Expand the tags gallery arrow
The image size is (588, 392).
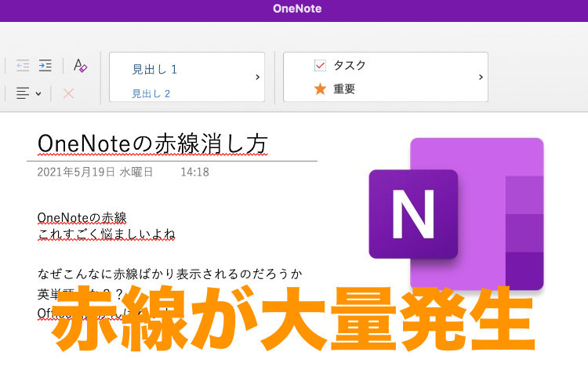[481, 77]
